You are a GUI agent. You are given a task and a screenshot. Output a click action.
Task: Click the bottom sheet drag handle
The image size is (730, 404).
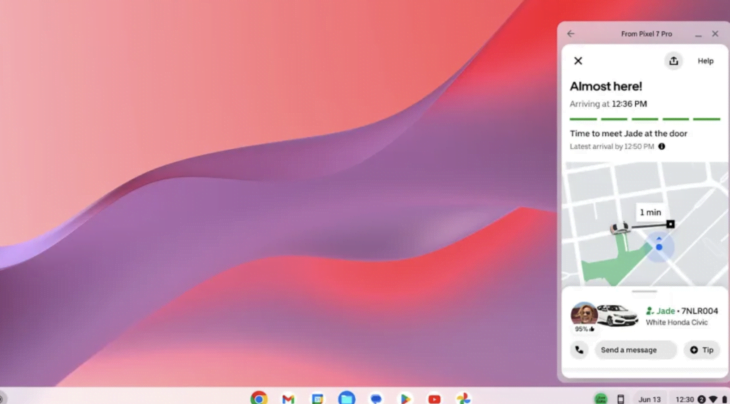pyautogui.click(x=645, y=292)
